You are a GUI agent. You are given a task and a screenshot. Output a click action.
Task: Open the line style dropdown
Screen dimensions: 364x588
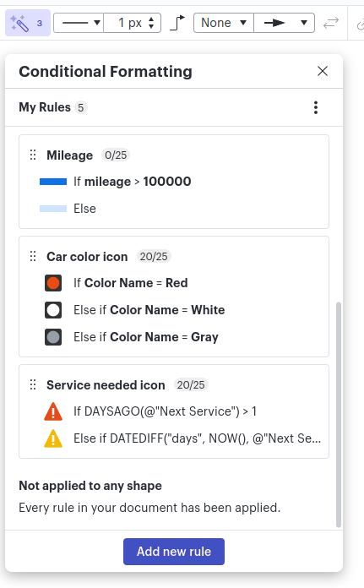click(79, 23)
